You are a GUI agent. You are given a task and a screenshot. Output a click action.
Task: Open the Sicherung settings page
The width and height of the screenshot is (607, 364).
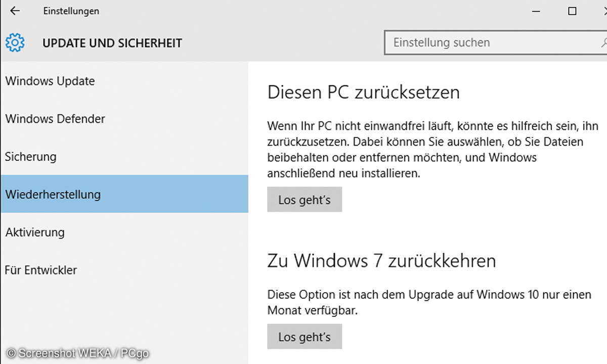tap(124, 157)
